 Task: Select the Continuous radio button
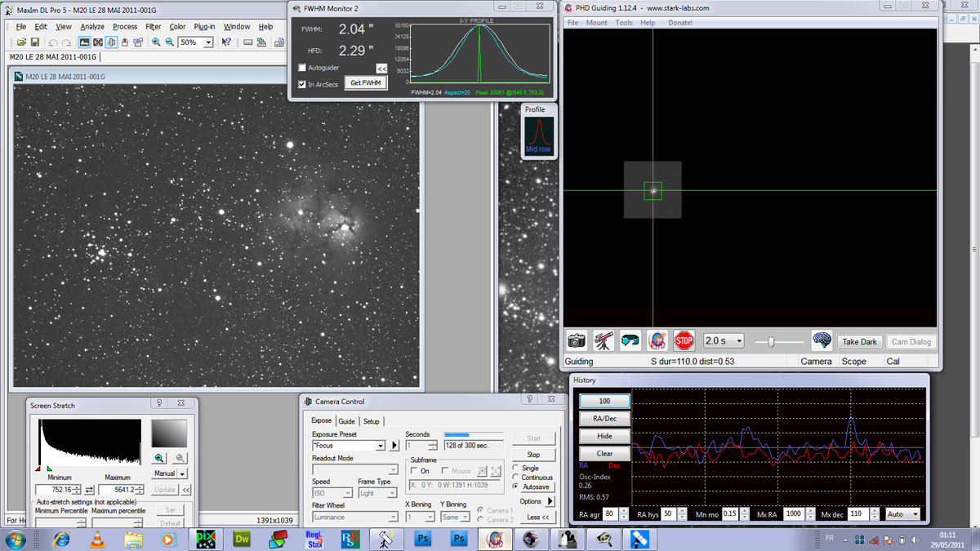click(x=516, y=478)
